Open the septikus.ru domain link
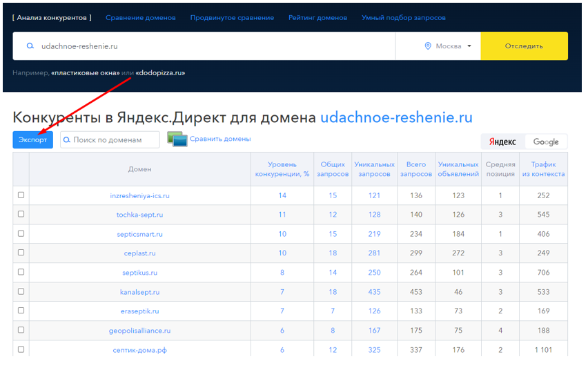Screen dimensions: 588x379 pos(139,273)
